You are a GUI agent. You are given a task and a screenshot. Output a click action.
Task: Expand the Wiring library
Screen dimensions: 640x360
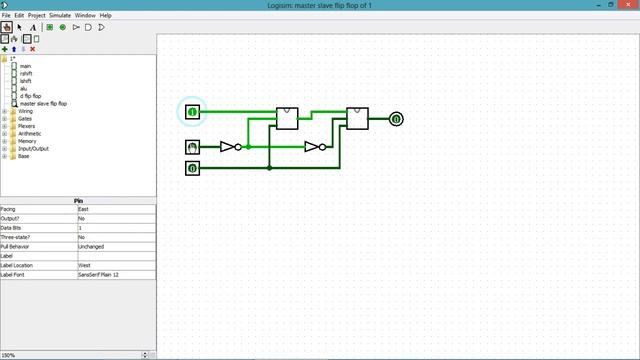coord(4,111)
